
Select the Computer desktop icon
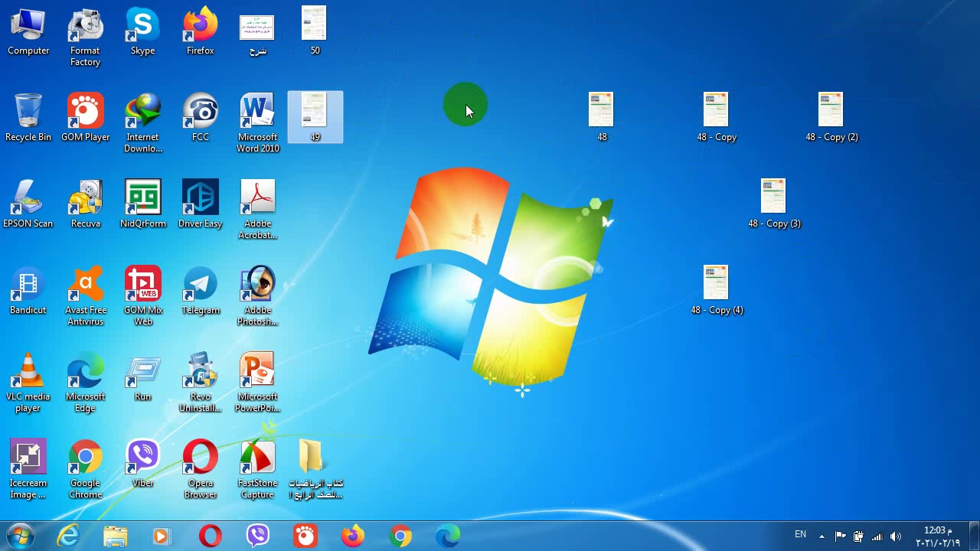(28, 32)
